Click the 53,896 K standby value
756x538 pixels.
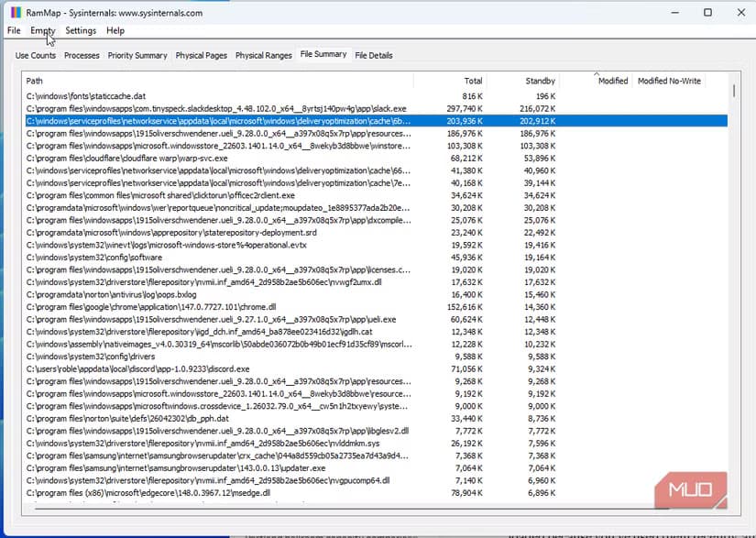(540, 159)
